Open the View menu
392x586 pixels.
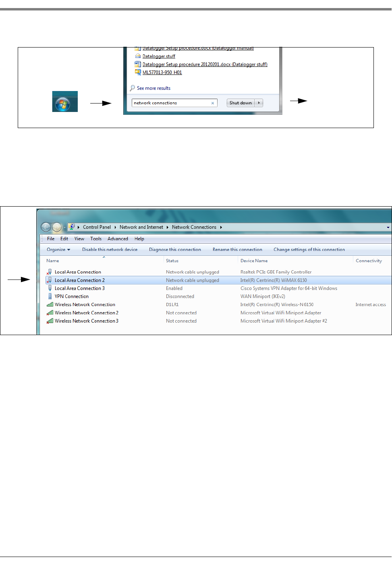click(x=79, y=239)
